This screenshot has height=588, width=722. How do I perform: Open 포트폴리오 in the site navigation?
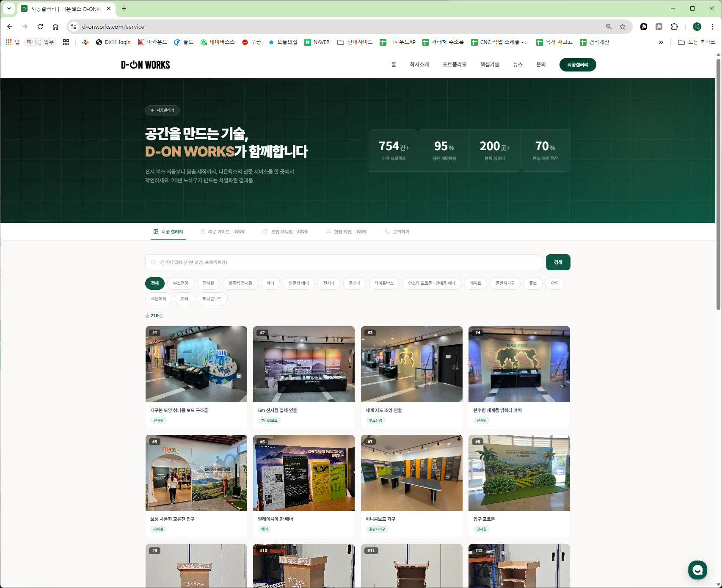point(455,65)
